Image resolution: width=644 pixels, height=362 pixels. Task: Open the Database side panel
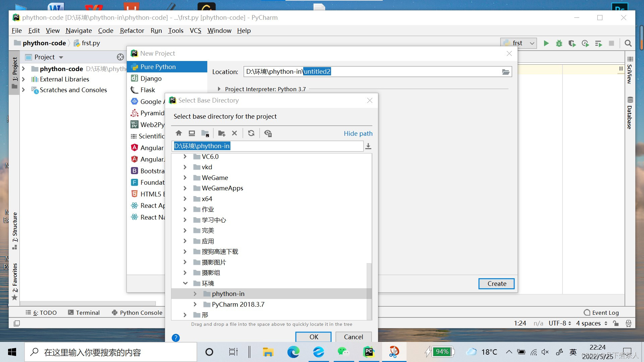tap(630, 113)
